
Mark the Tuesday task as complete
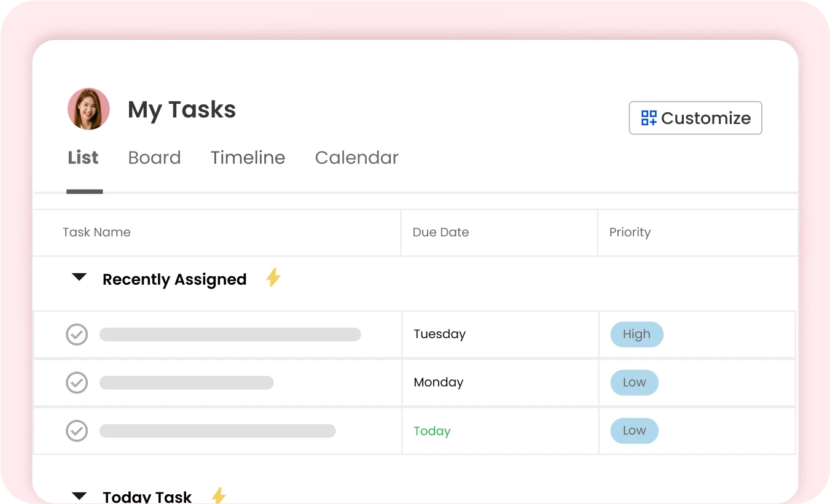pyautogui.click(x=77, y=335)
